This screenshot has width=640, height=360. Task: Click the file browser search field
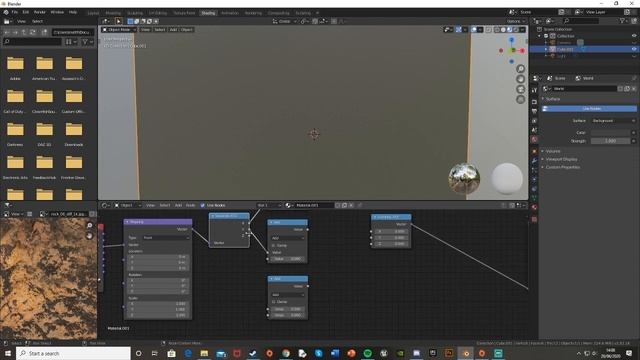[x=32, y=42]
